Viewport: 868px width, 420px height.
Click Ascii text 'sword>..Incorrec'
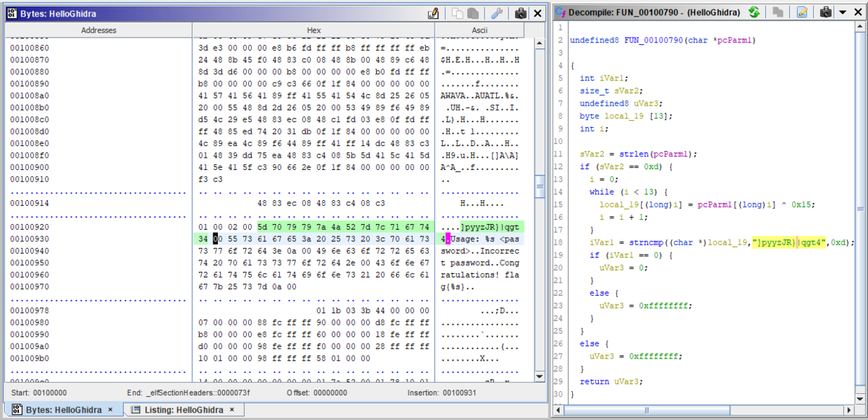point(480,251)
